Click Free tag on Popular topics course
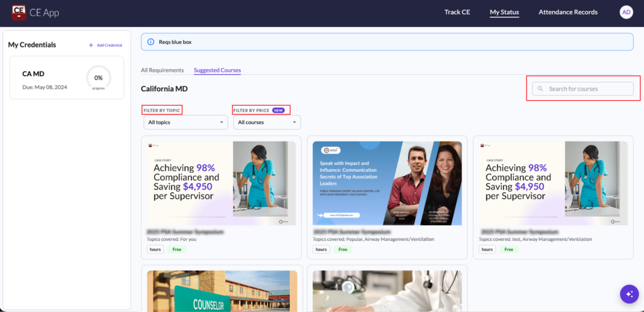 (x=343, y=249)
